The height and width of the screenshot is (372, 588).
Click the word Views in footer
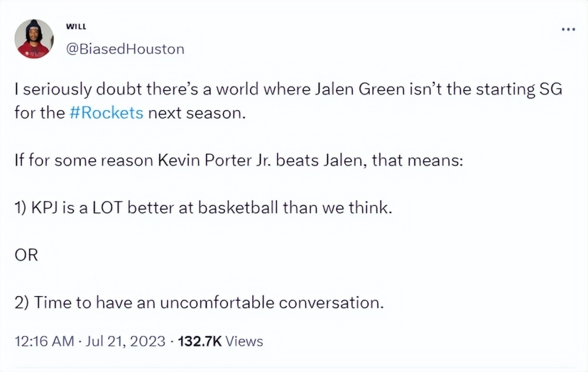[245, 341]
